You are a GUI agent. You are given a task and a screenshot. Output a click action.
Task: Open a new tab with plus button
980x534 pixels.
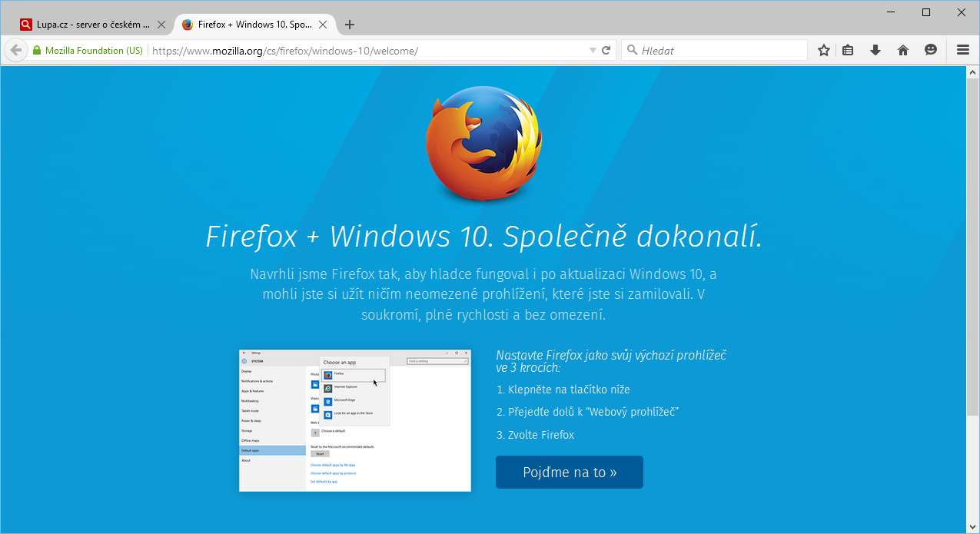(x=350, y=25)
